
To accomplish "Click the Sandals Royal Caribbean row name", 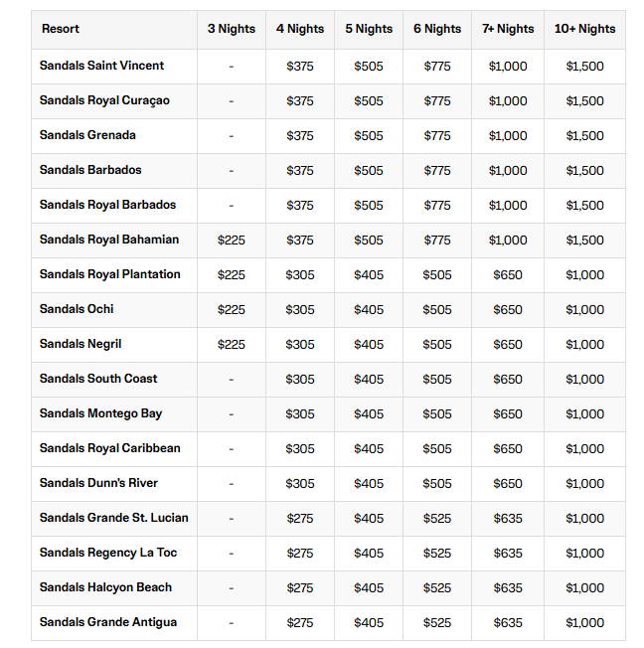I will tap(110, 448).
